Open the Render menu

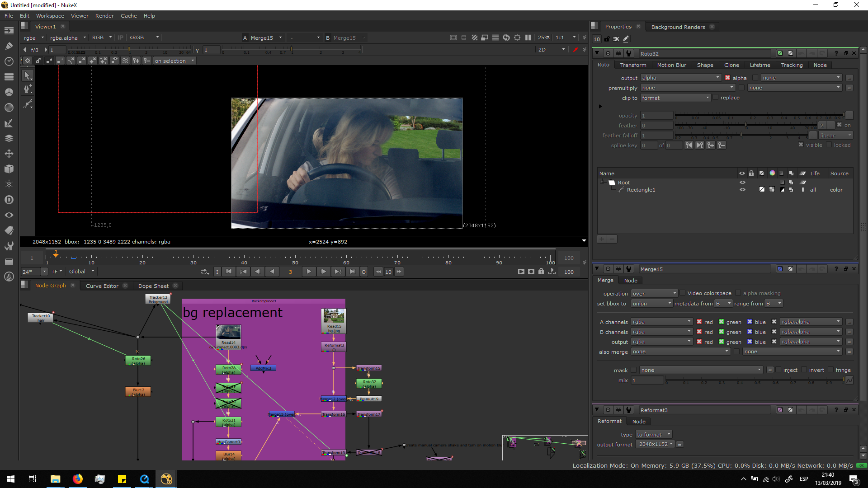104,16
